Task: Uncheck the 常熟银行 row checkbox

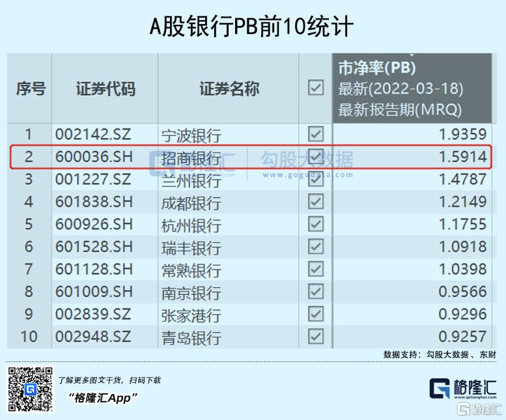Action: click(316, 269)
